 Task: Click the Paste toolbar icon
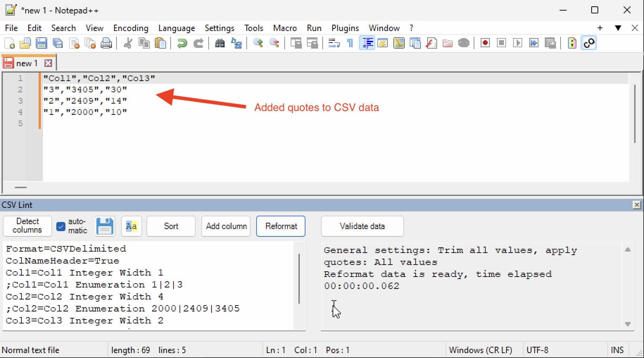click(161, 43)
